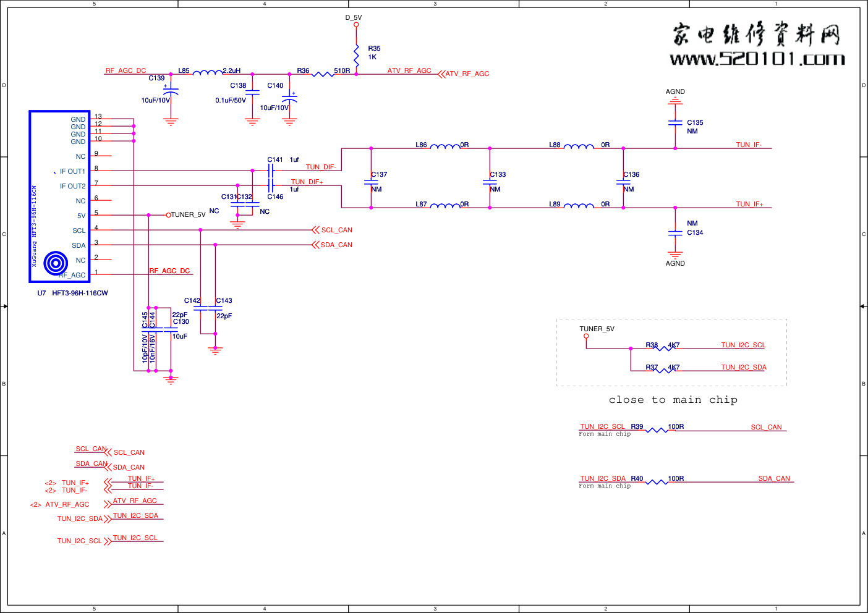Select the L89 inductor label
This screenshot has height=613, width=868.
[x=555, y=204]
